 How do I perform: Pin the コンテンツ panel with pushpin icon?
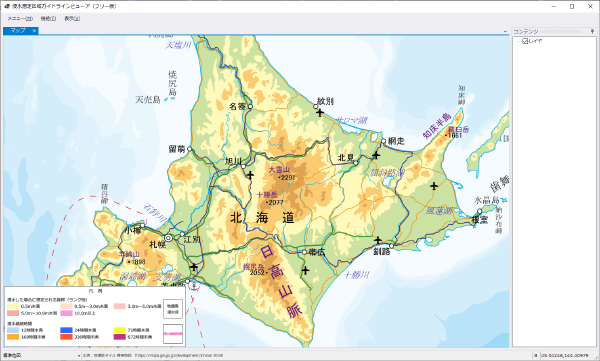coord(592,31)
